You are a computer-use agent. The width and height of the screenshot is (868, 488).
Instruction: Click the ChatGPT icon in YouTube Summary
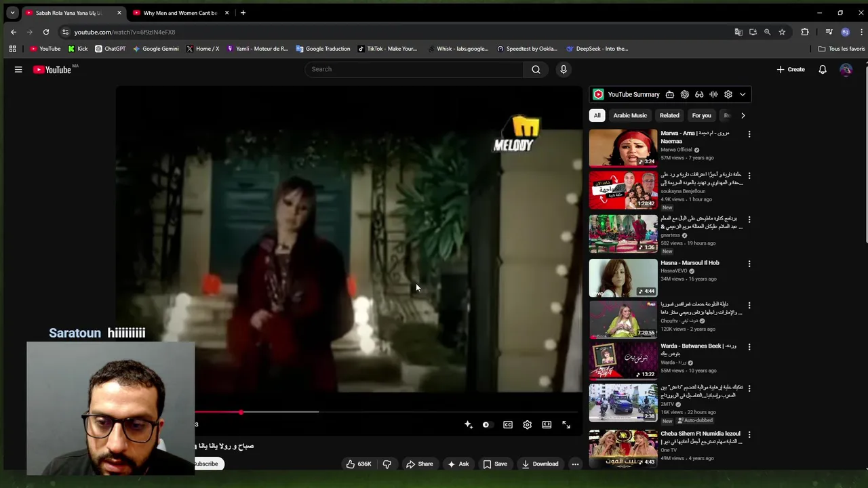click(x=684, y=94)
